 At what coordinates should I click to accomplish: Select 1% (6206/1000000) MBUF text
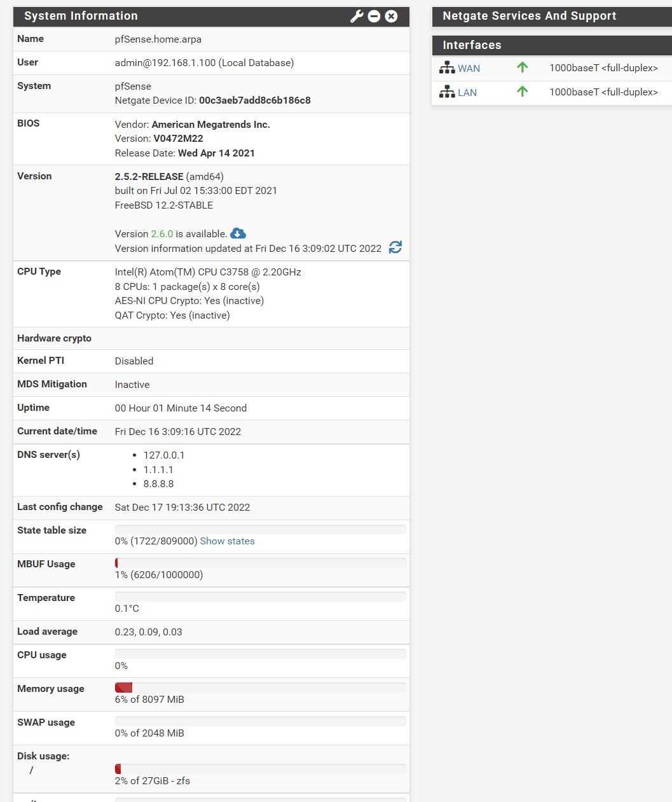pyautogui.click(x=159, y=575)
